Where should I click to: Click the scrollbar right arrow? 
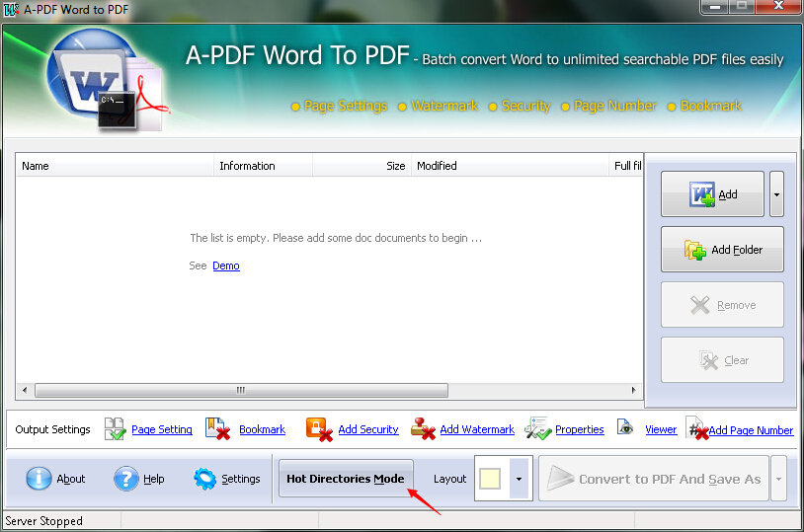[634, 390]
